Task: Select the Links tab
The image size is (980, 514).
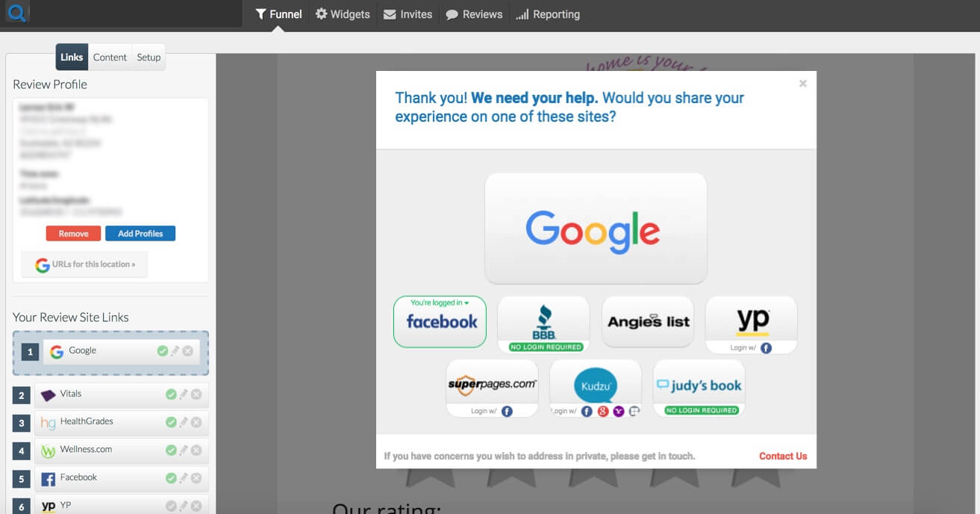Action: (x=72, y=58)
